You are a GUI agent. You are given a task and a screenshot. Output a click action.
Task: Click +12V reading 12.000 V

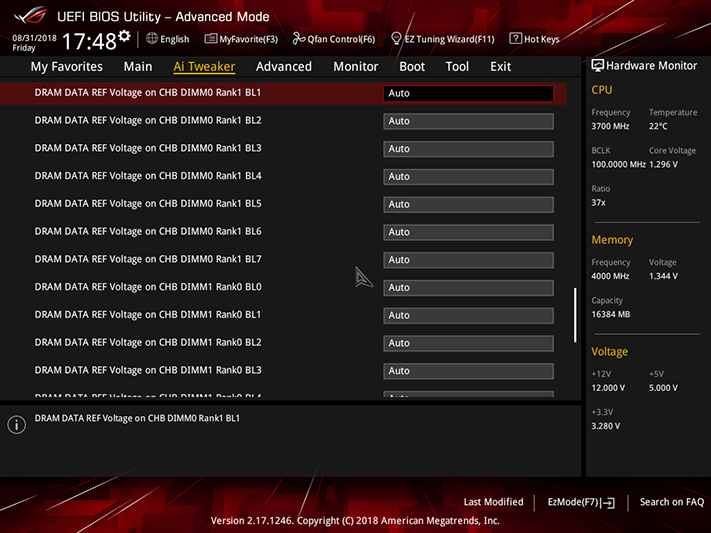click(608, 388)
